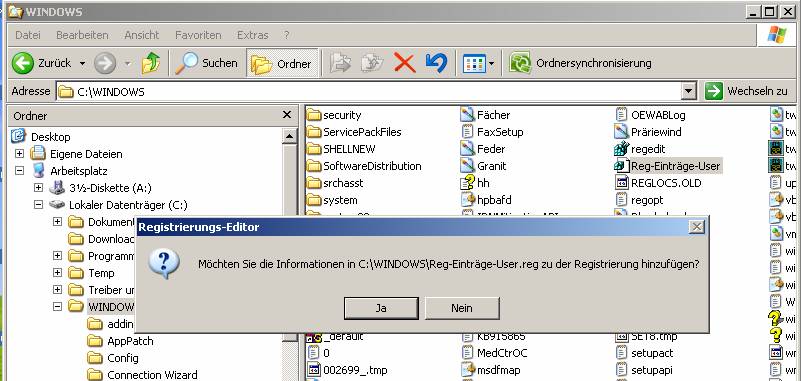801x381 pixels.
Task: Click the Copy To folder toolbar icon
Action: click(372, 63)
